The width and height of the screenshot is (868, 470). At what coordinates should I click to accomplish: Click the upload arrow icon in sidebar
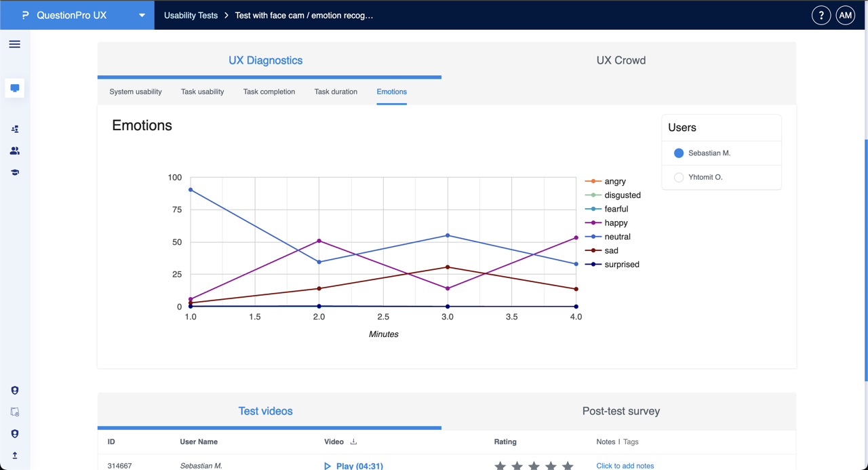[x=14, y=455]
